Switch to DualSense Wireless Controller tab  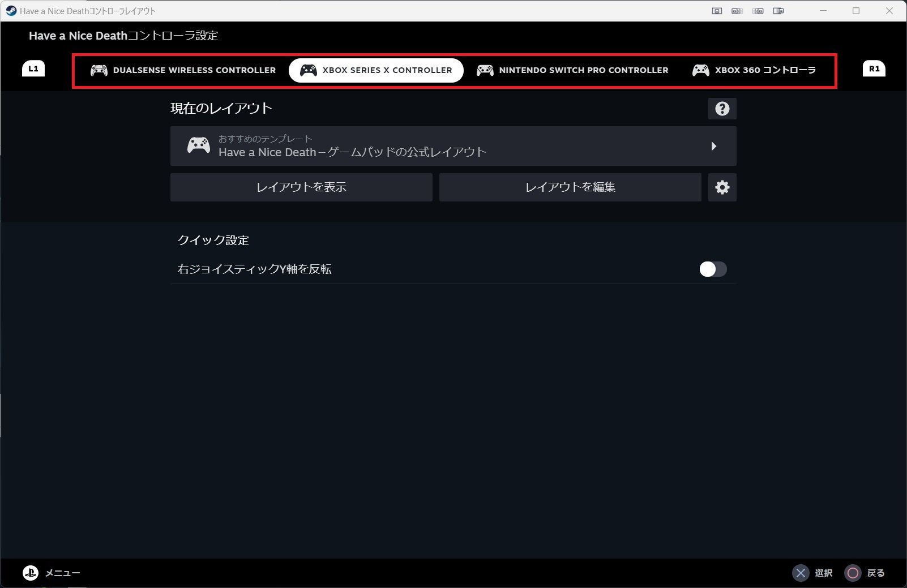pos(183,70)
